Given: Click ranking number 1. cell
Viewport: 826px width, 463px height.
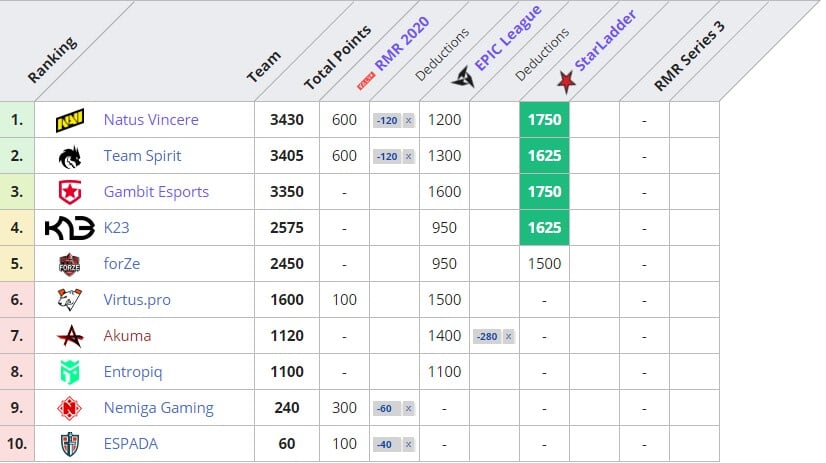Looking at the screenshot, I should click(x=17, y=120).
